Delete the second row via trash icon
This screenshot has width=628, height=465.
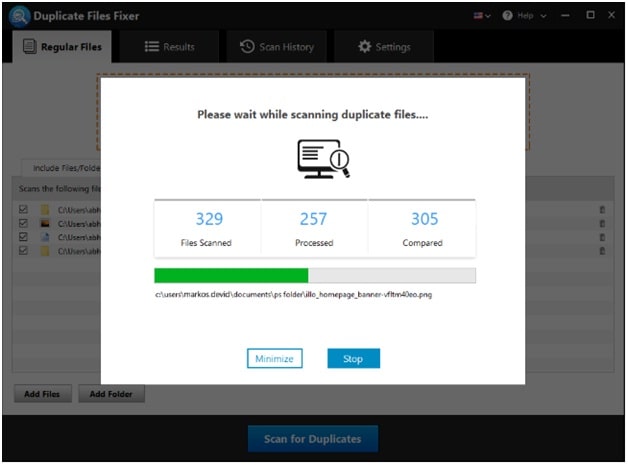602,223
